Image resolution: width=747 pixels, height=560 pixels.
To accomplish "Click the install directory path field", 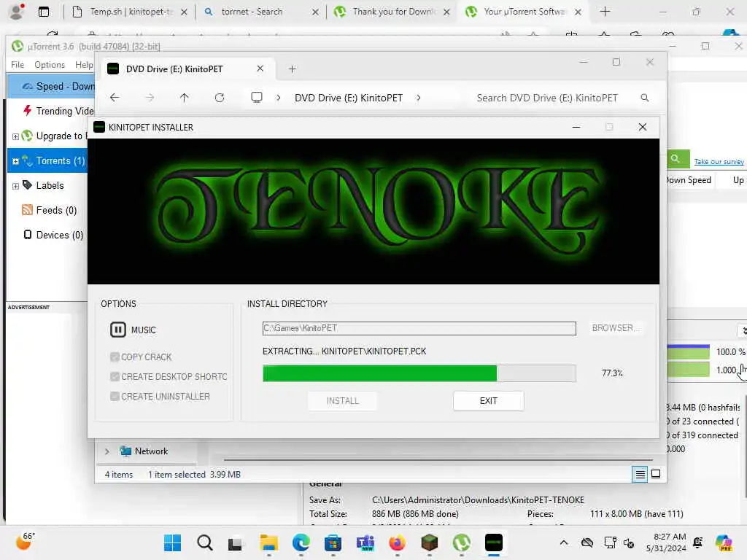I will click(x=419, y=328).
